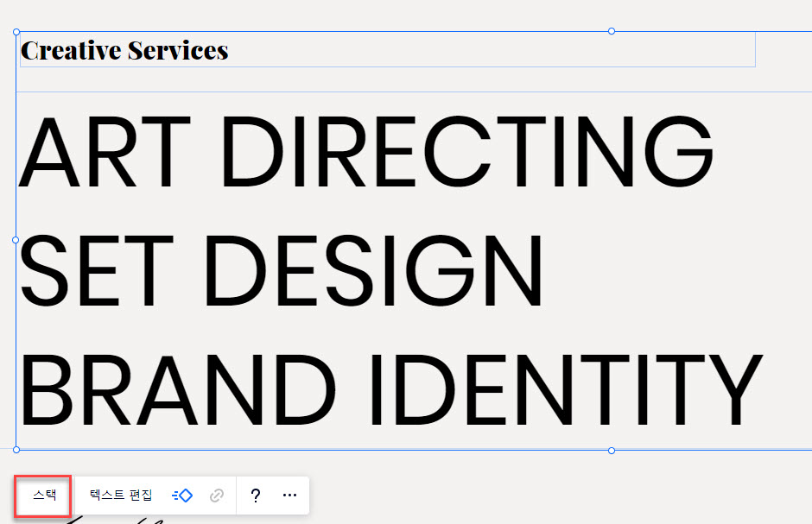Open 텍스트 편집 (Edit Text)

tap(121, 495)
